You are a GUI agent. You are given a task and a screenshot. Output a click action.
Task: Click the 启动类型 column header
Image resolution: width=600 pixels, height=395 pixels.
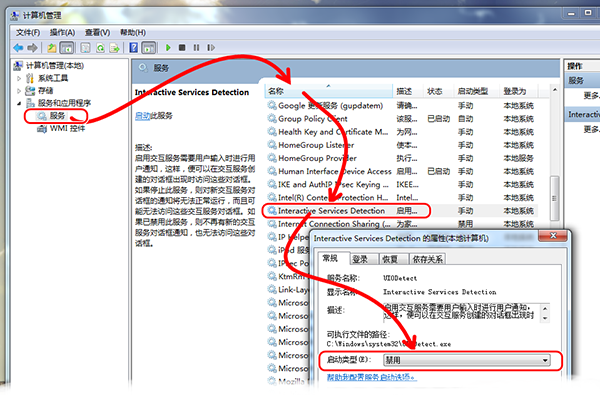click(x=476, y=91)
